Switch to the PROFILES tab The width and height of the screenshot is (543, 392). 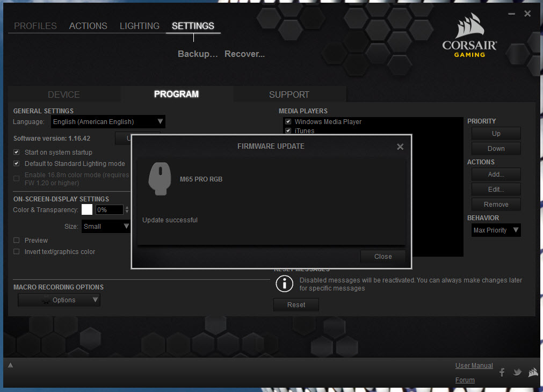(35, 26)
